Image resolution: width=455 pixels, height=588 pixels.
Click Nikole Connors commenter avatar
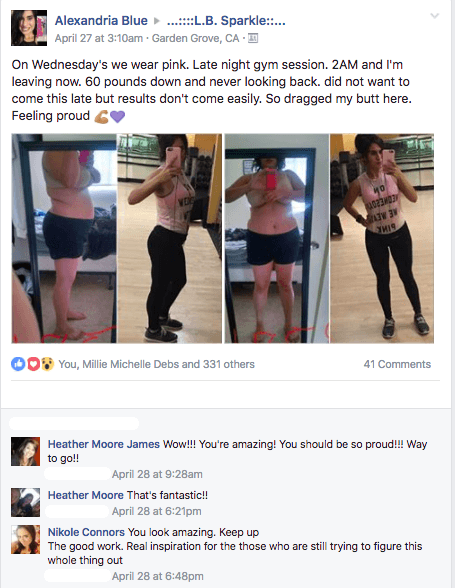(x=25, y=539)
